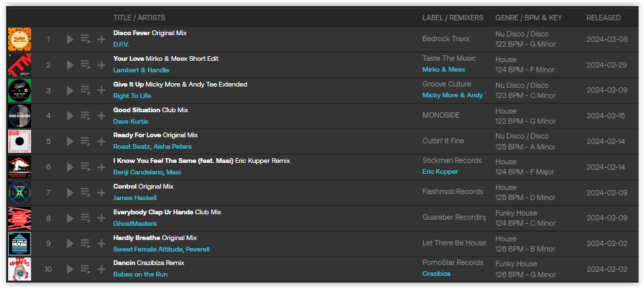This screenshot has width=644, height=288.
Task: Add Hardly Breathe to queue
Action: coord(86,243)
